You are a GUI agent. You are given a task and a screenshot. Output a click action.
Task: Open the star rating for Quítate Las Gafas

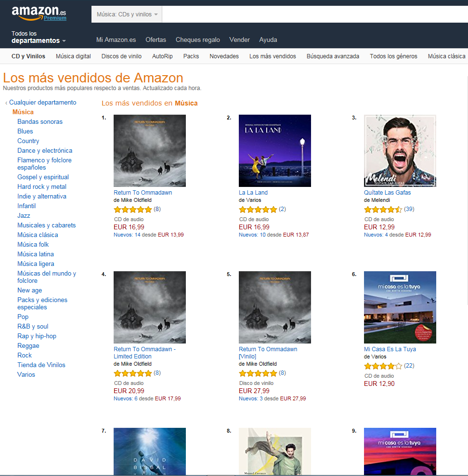pos(383,210)
